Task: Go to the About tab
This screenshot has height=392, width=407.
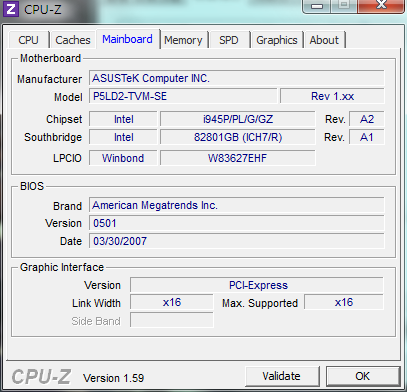Action: [324, 40]
